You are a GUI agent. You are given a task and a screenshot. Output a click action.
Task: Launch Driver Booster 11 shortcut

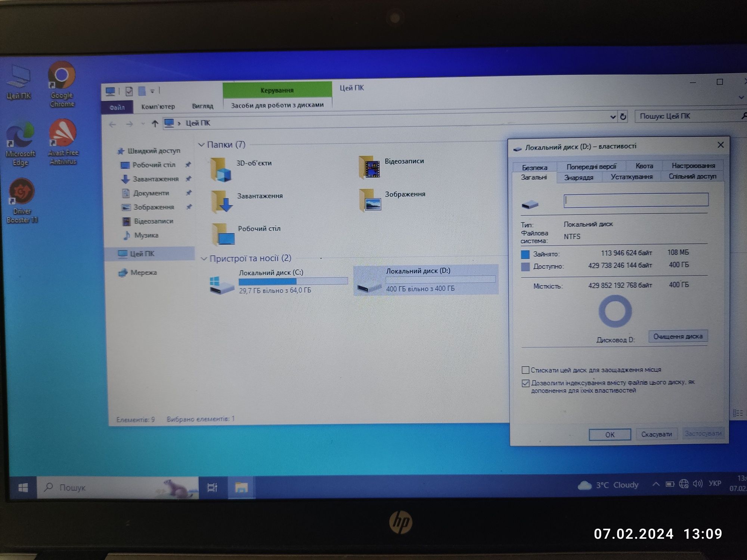click(22, 201)
